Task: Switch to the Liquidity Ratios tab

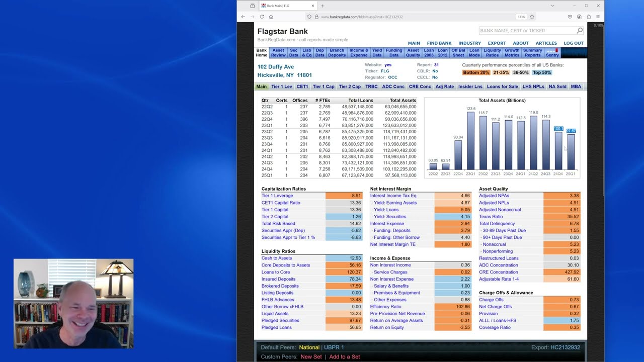Action: (x=492, y=53)
